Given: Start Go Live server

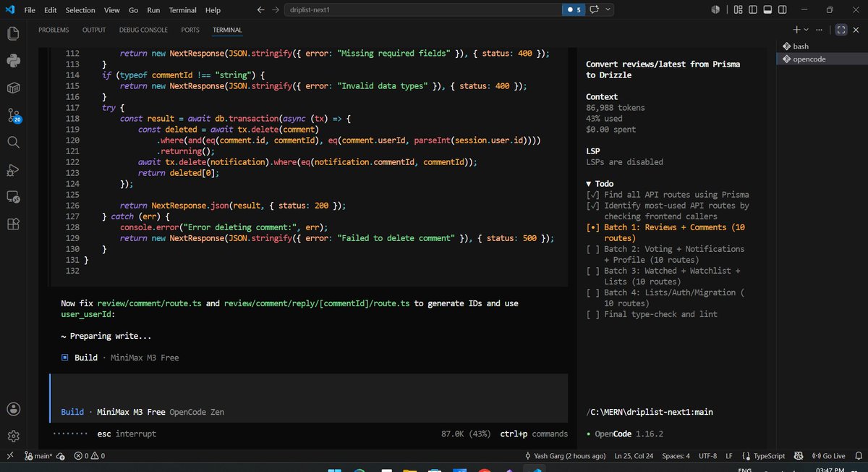Looking at the screenshot, I should pyautogui.click(x=828, y=456).
